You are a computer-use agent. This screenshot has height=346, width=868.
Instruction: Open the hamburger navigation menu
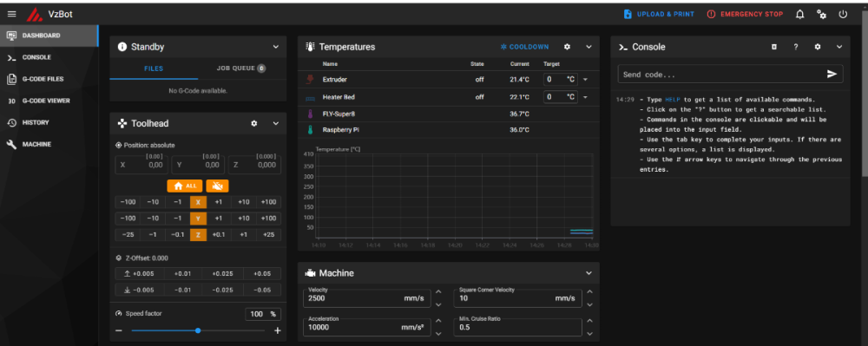pos(11,15)
